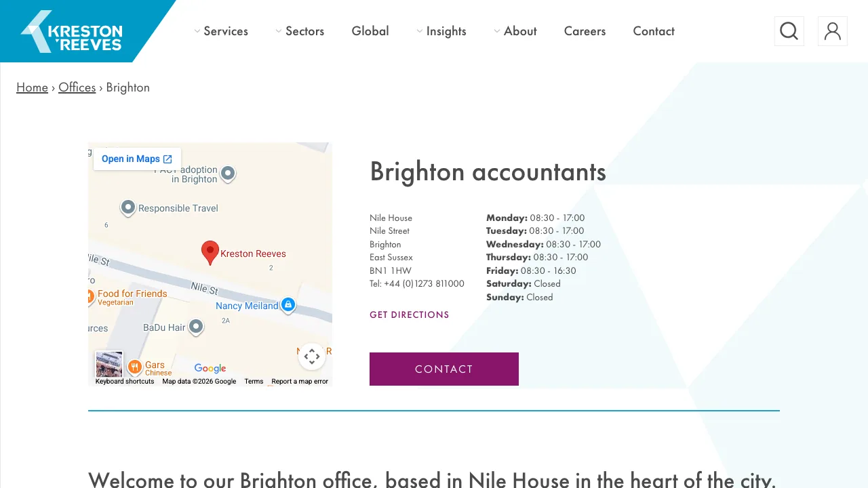Follow the Get Directions link
This screenshot has height=488, width=868.
coord(409,314)
